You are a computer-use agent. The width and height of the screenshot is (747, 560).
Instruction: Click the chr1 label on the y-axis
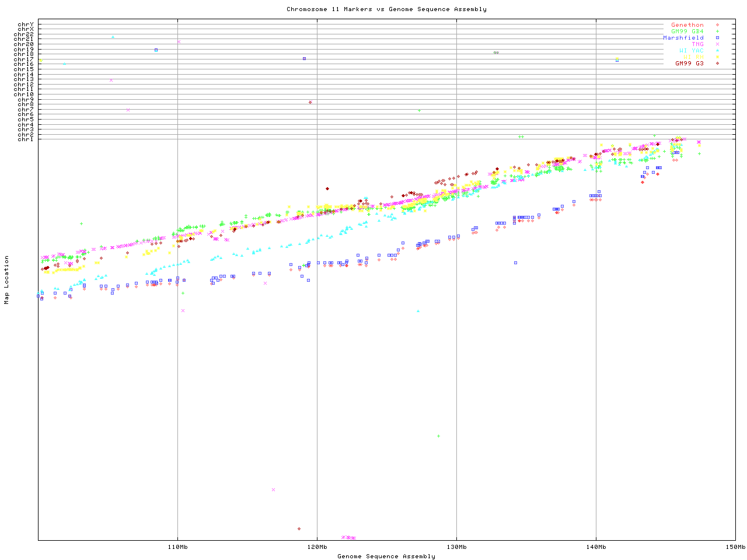(26, 139)
